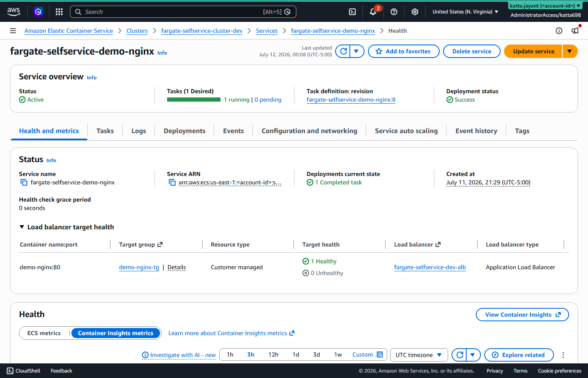The height and width of the screenshot is (378, 588).
Task: Click the Feedback footer link
Action: (x=61, y=371)
